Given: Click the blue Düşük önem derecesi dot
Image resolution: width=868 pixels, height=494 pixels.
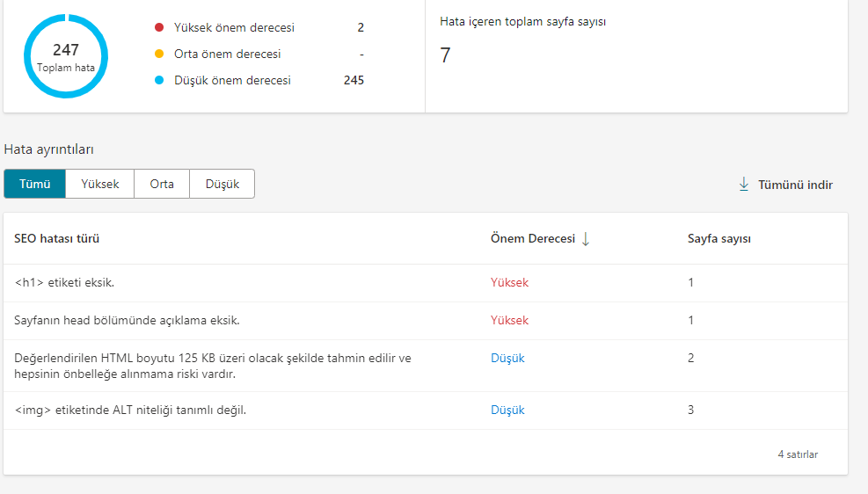Looking at the screenshot, I should click(x=159, y=80).
